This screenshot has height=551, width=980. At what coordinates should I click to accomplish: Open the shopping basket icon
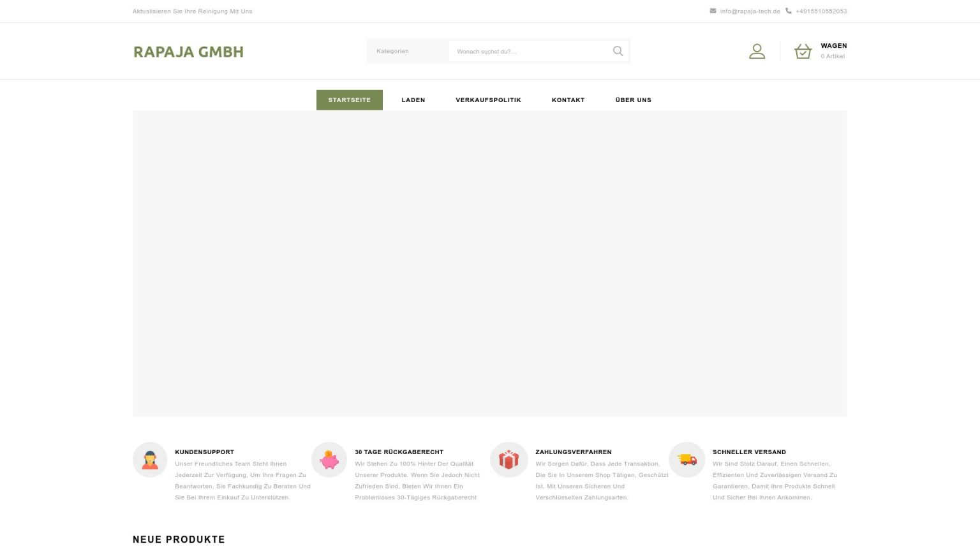pos(803,51)
